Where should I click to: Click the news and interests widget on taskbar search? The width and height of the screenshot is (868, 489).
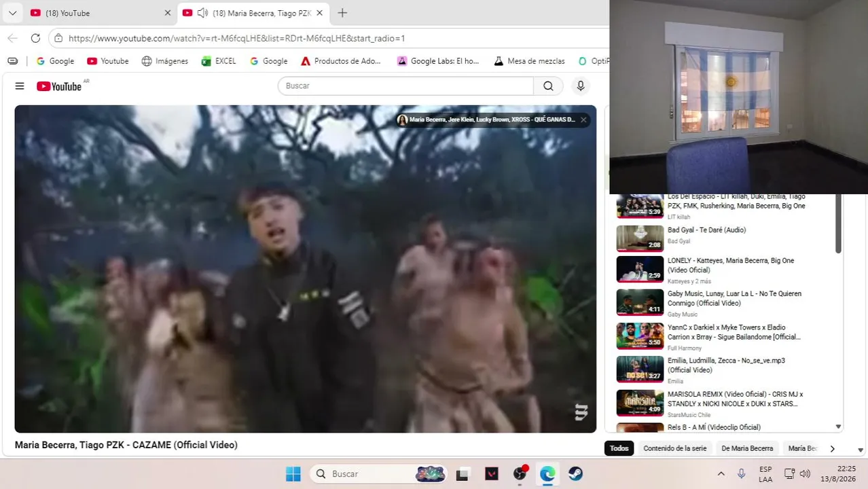pyautogui.click(x=431, y=474)
